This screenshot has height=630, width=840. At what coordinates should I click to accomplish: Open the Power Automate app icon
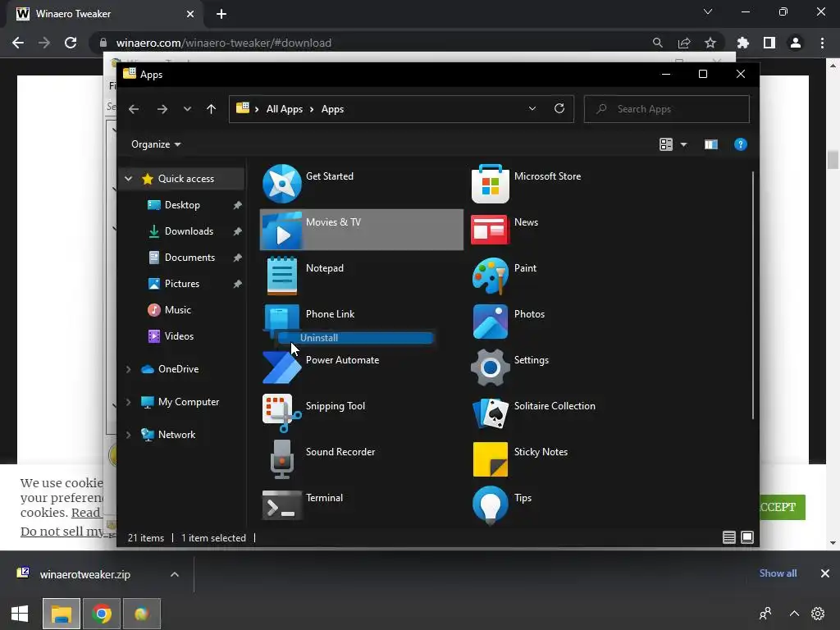click(282, 367)
